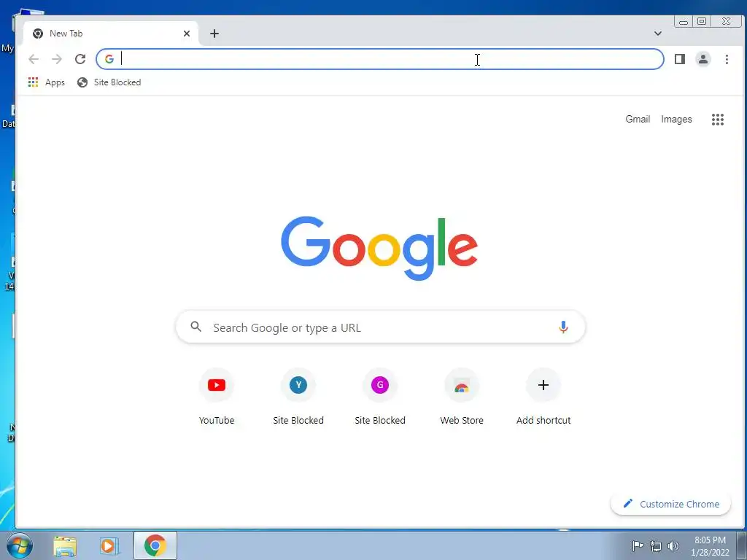747x560 pixels.
Task: Click the Add shortcut plus tile
Action: (543, 385)
